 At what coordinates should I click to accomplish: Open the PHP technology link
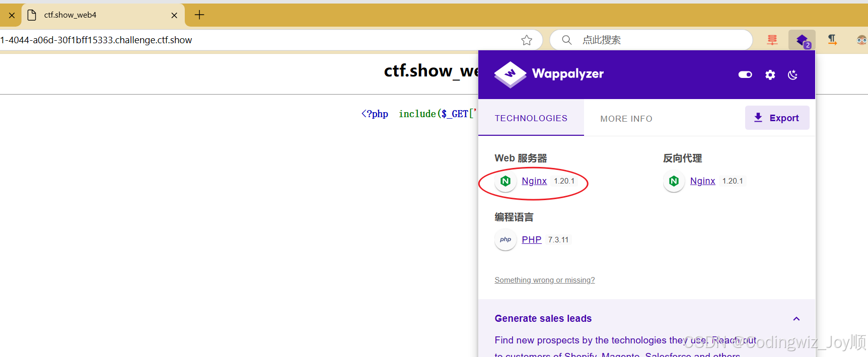coord(531,240)
